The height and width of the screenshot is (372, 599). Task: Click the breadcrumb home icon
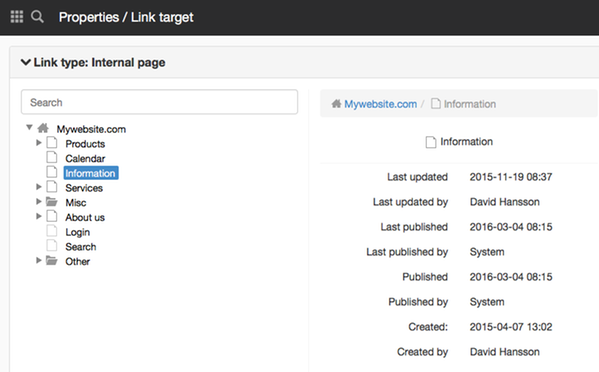click(x=336, y=104)
